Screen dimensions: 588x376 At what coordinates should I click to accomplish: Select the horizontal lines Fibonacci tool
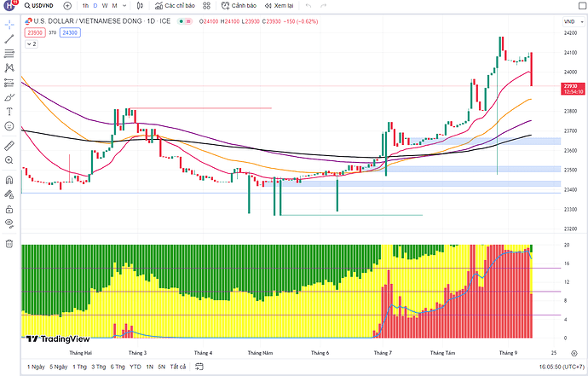[x=9, y=54]
